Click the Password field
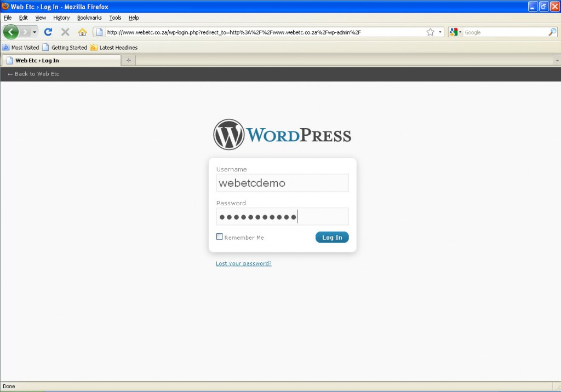This screenshot has width=561, height=392. 282,216
